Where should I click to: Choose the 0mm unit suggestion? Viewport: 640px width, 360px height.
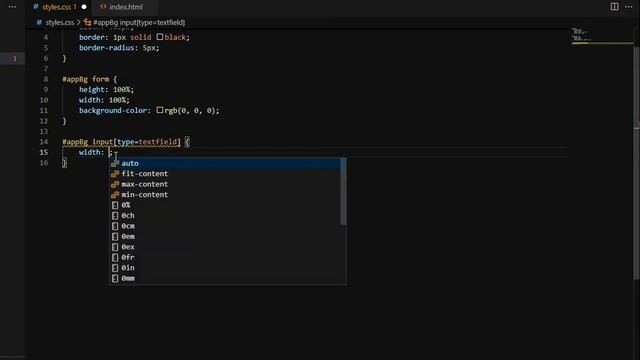[x=225, y=278]
